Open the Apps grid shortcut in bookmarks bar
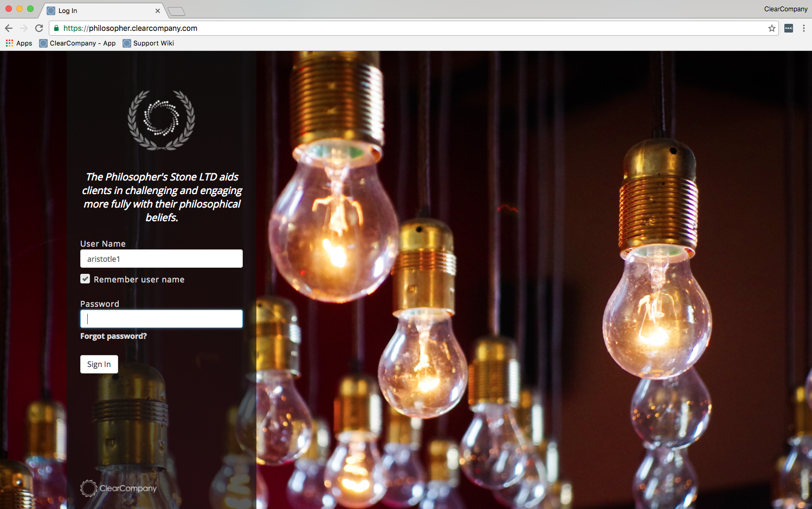 tap(19, 43)
